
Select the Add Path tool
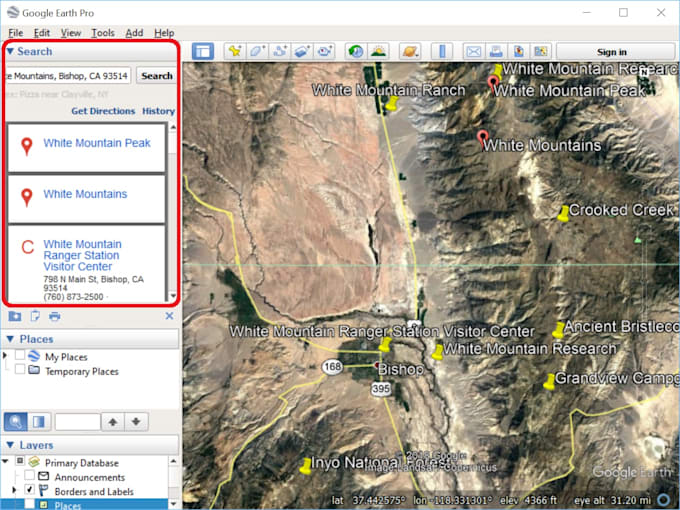pos(280,52)
